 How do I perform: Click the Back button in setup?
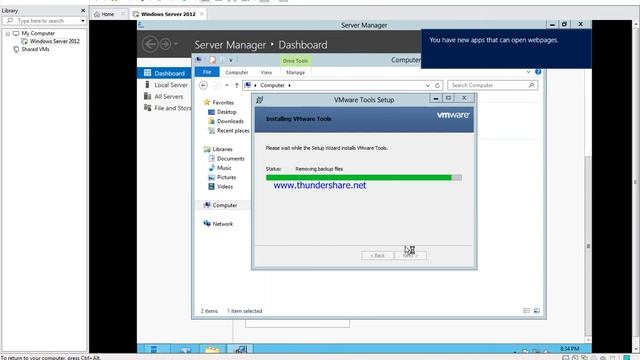coord(378,255)
